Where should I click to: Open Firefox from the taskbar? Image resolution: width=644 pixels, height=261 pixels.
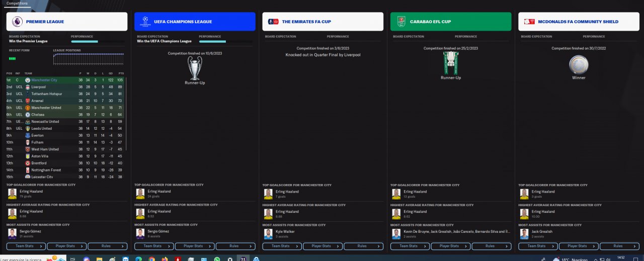165,259
